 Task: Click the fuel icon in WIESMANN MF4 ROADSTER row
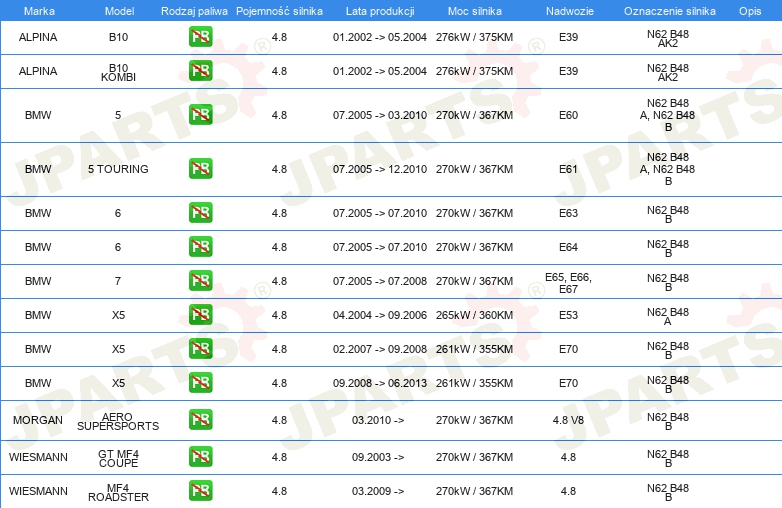click(200, 491)
